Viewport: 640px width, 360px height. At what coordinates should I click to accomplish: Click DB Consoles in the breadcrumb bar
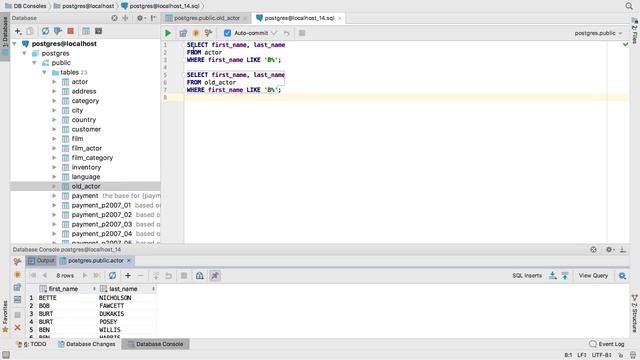point(26,6)
